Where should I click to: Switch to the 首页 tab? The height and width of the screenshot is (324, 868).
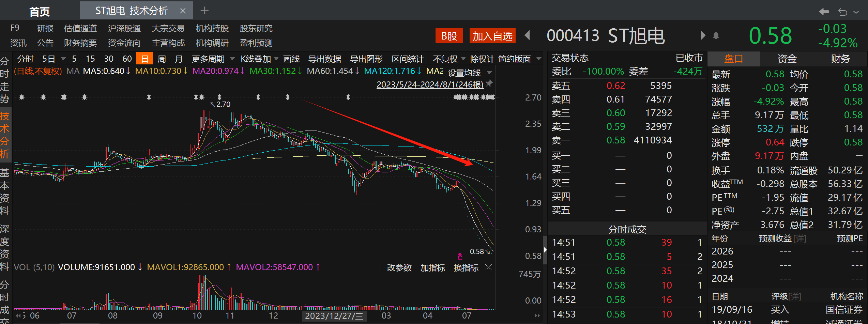coord(40,12)
